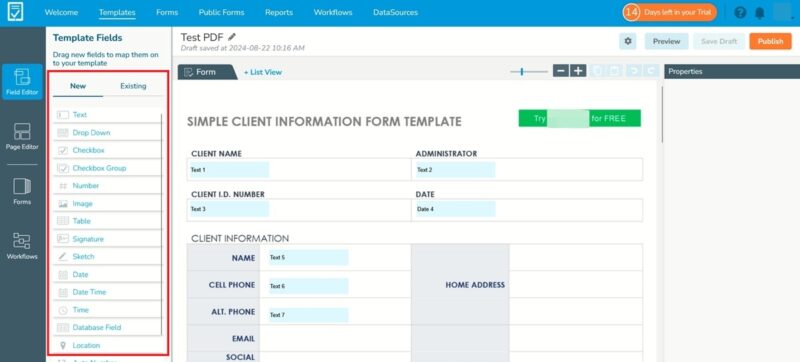The image size is (800, 362).
Task: Select the Text 2 field under Administrator
Action: 456,170
